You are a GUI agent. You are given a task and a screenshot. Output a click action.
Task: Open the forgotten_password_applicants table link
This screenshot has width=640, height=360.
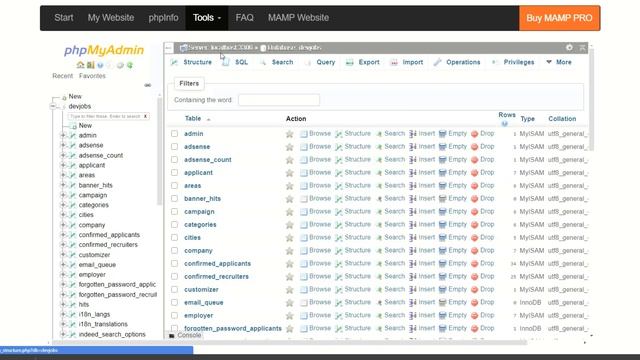pos(233,328)
